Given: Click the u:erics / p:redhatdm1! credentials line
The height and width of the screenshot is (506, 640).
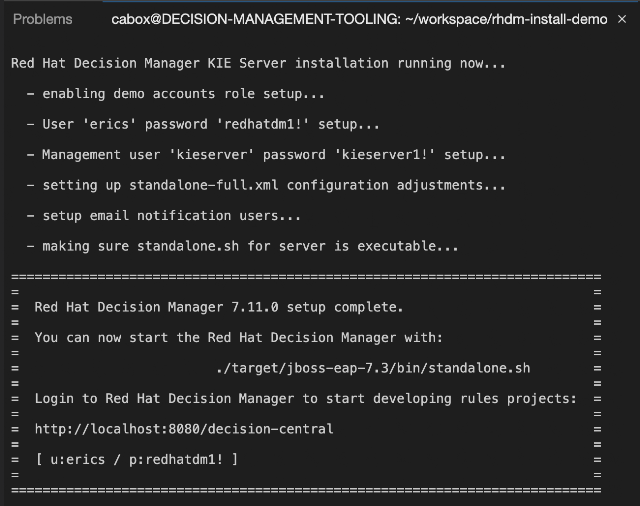Looking at the screenshot, I should [x=137, y=459].
